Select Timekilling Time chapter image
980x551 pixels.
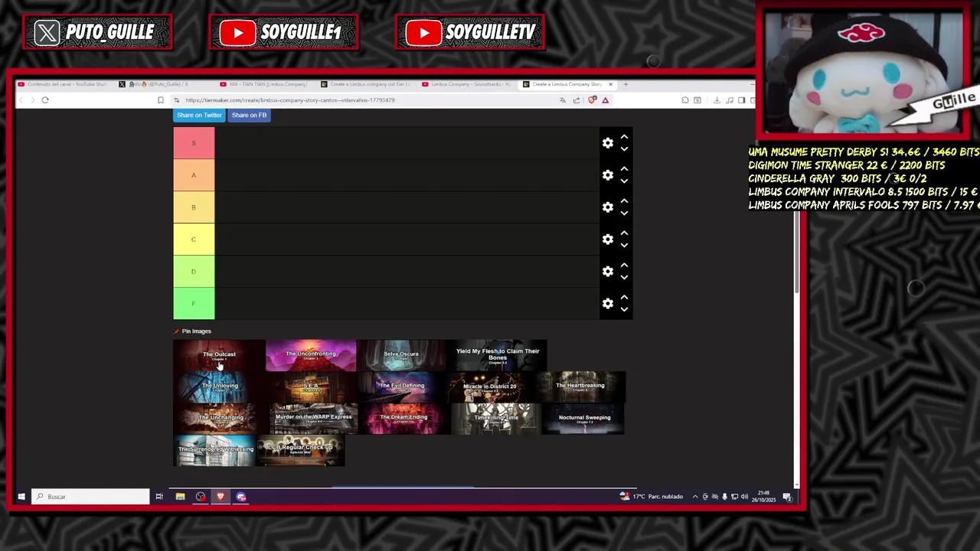[496, 419]
